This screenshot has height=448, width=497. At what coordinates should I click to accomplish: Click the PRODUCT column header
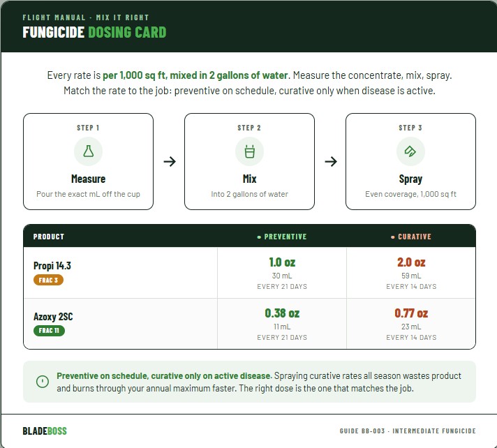[48, 237]
